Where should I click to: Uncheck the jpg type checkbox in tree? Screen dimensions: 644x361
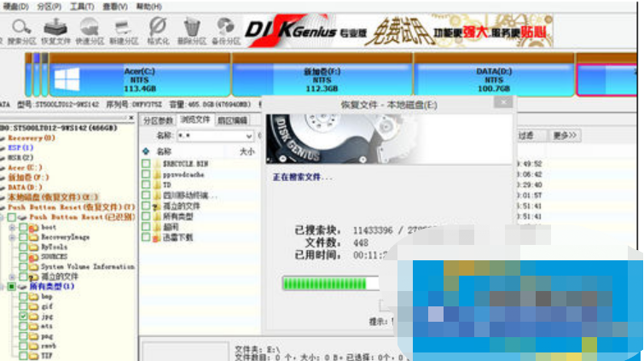(x=23, y=317)
